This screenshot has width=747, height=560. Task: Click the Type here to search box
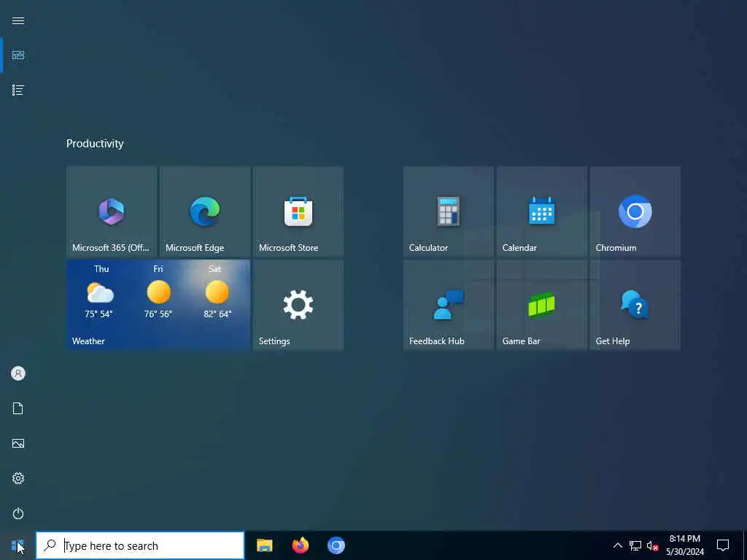(140, 545)
